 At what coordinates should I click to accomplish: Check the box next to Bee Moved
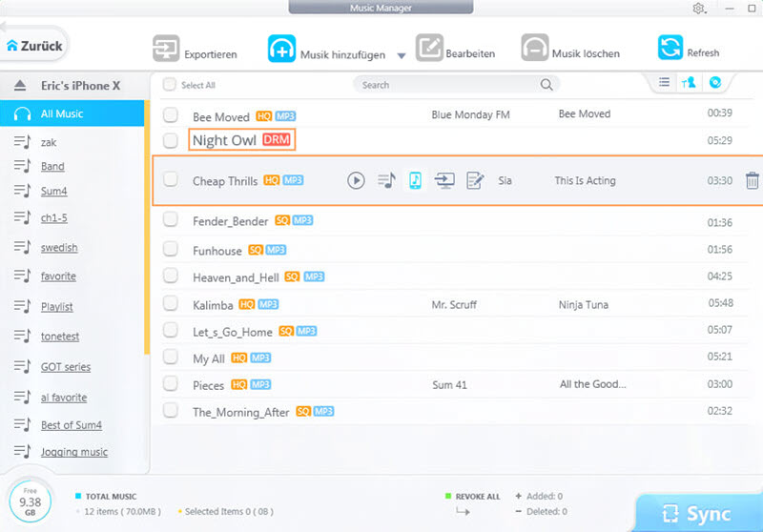[x=171, y=115]
